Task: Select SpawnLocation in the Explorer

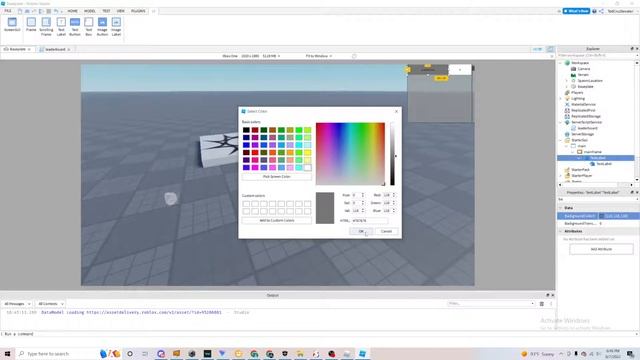Action: click(590, 81)
